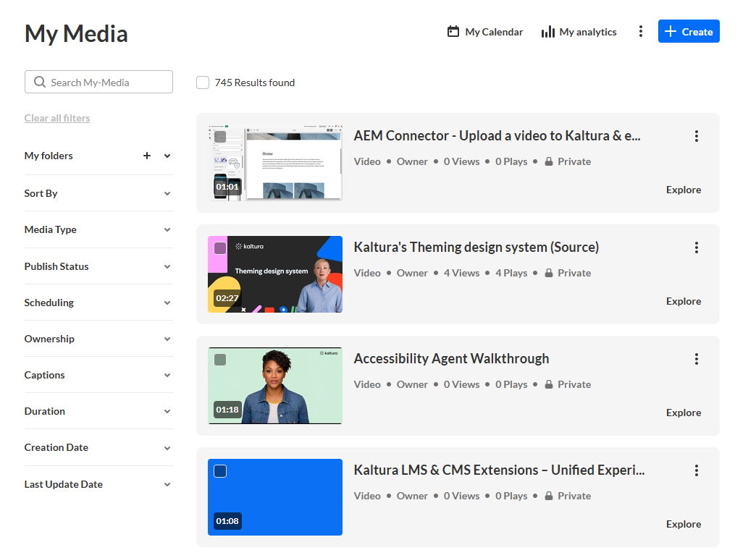Expand the Creation Date filter
Screen dimensions: 756x558
point(98,448)
